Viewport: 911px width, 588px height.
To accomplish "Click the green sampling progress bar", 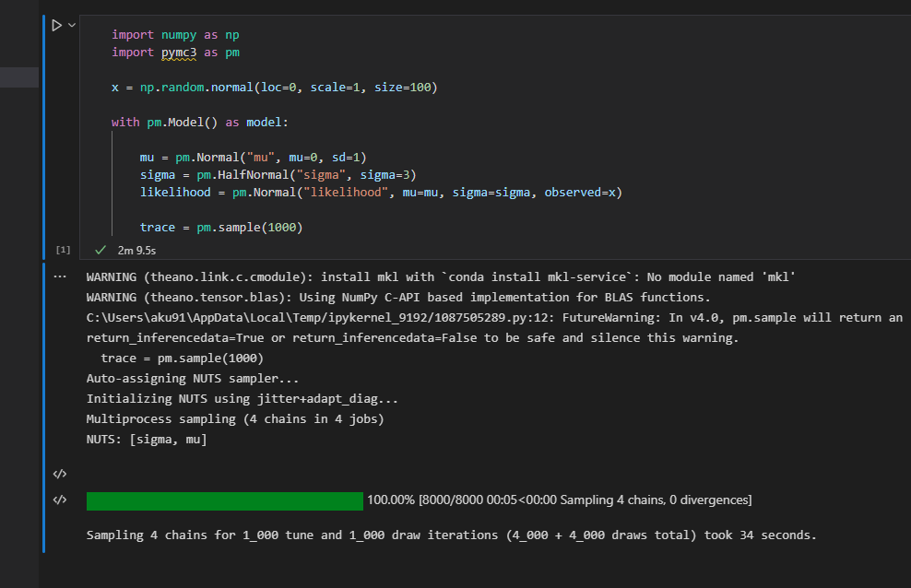I will (225, 501).
